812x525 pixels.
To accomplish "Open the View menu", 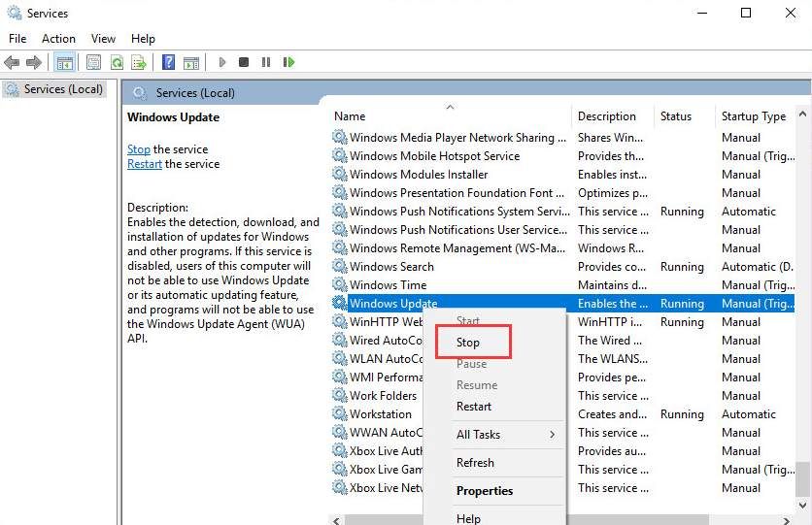I will (103, 38).
